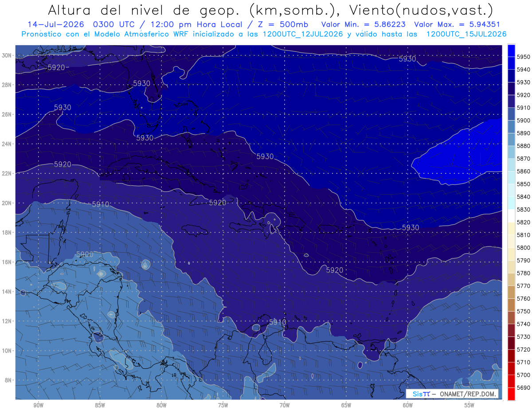
Task: Click the 5880 color bar label
Action: click(524, 146)
